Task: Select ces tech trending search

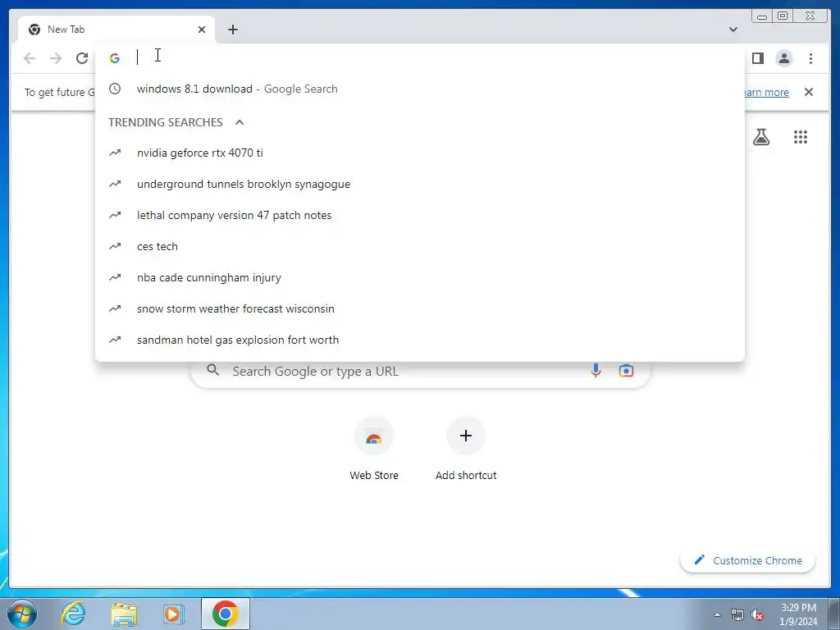Action: [419, 246]
